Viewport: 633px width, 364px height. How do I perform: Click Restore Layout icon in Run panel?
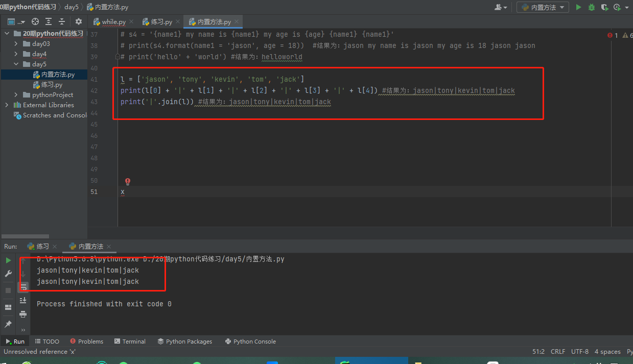pos(8,307)
